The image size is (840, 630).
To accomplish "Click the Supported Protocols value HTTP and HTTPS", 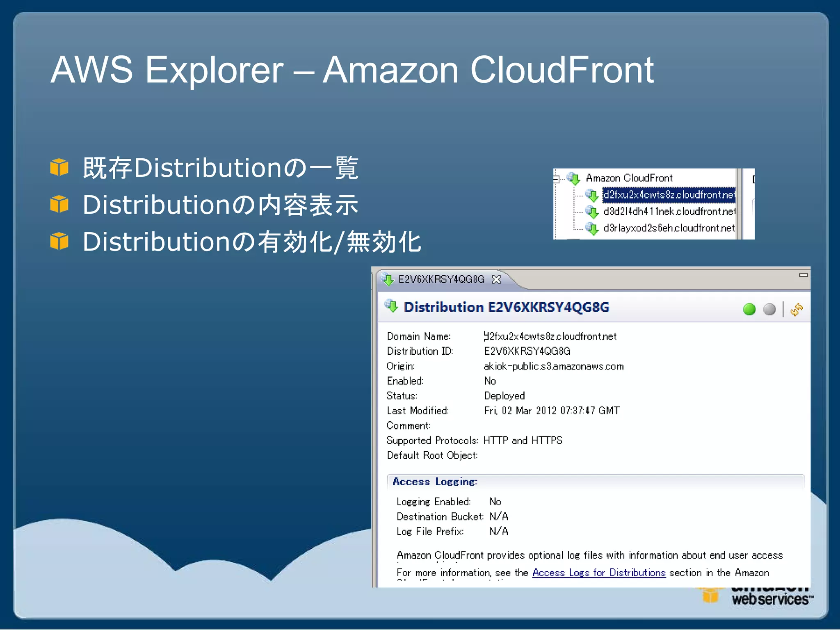I will tap(523, 441).
